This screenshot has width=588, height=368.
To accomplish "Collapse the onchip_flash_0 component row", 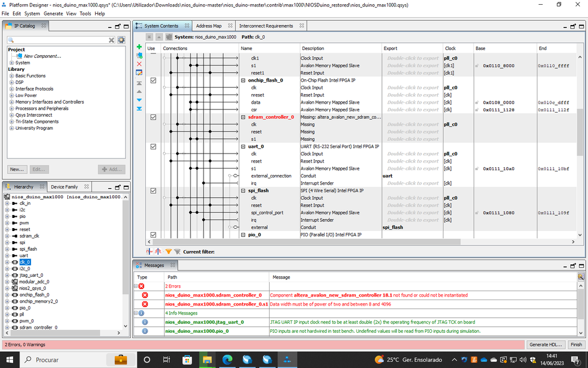I will click(x=243, y=80).
